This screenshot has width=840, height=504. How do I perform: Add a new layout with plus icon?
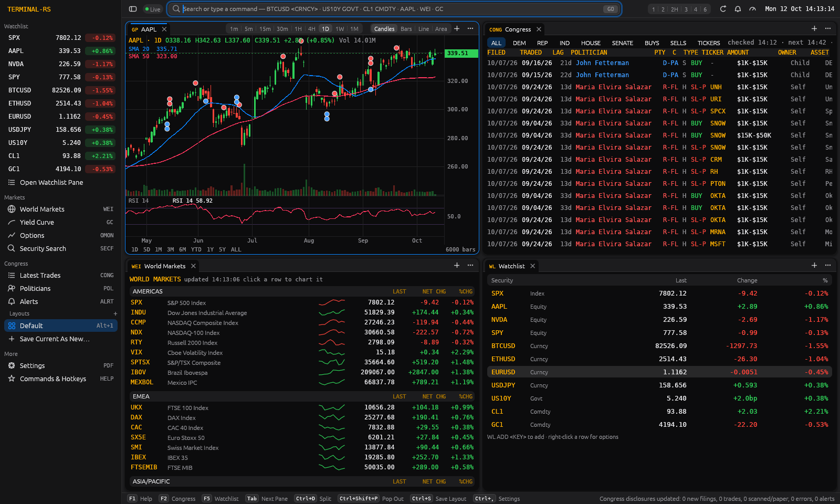[x=115, y=313]
